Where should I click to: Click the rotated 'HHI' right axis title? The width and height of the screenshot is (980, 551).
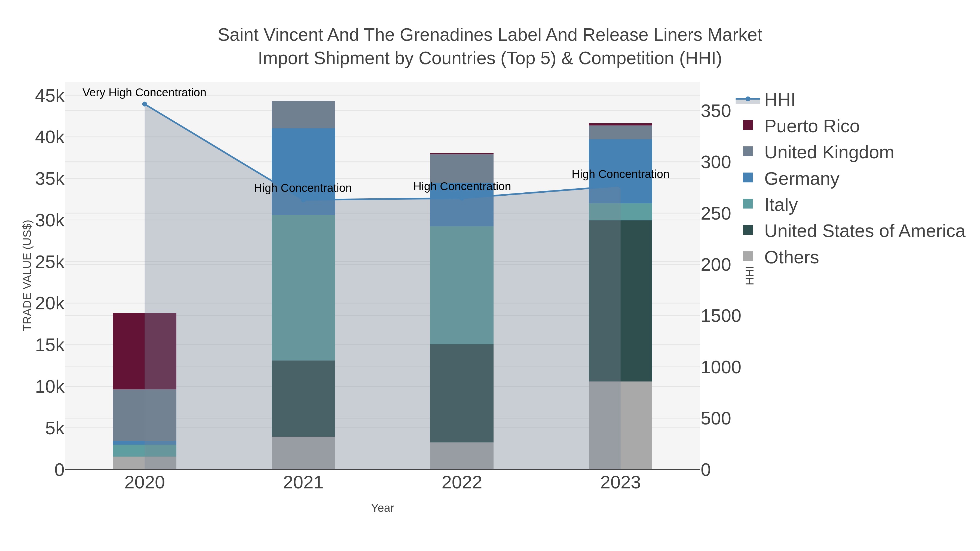(x=749, y=275)
